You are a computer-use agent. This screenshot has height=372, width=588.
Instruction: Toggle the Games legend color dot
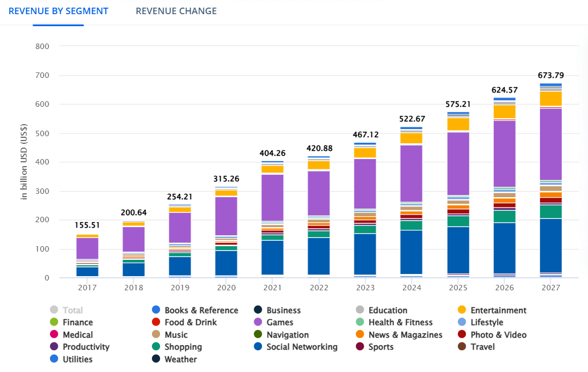tap(258, 322)
